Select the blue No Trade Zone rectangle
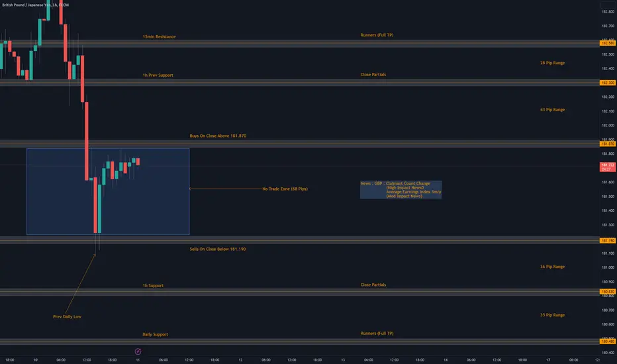 108,192
